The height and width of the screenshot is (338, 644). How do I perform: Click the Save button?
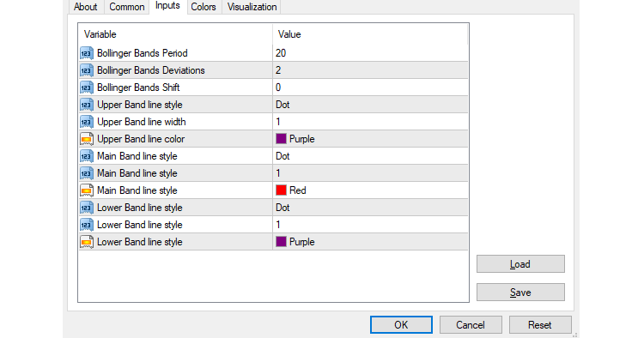click(x=520, y=293)
